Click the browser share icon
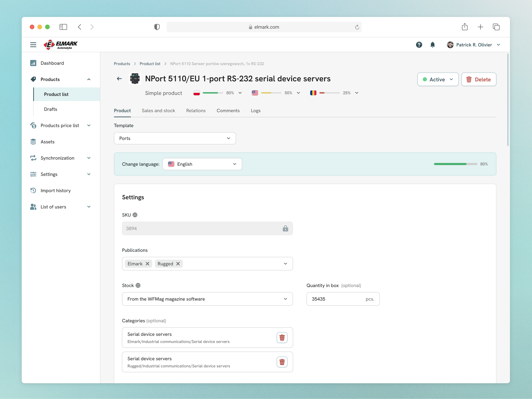Viewport: 532px width, 399px height. coord(465,27)
